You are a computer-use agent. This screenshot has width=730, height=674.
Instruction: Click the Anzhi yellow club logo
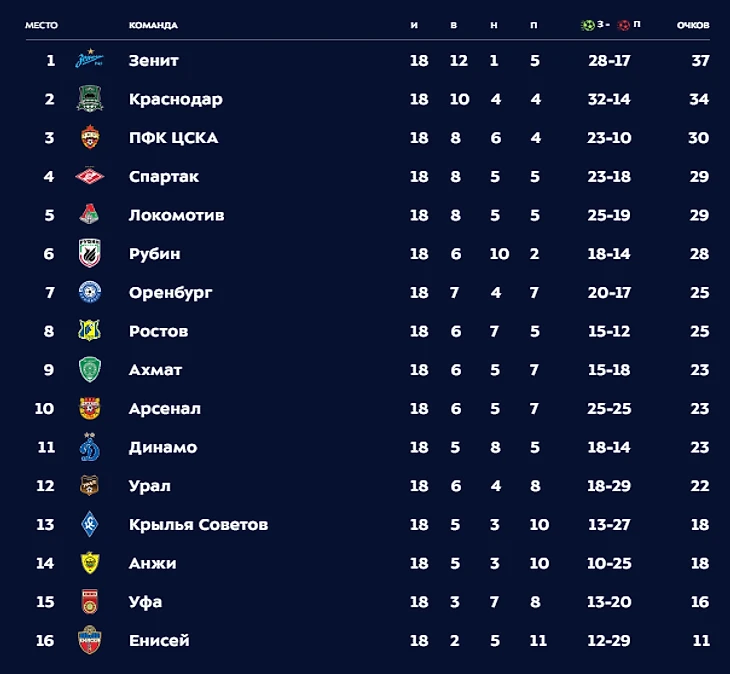pos(90,563)
